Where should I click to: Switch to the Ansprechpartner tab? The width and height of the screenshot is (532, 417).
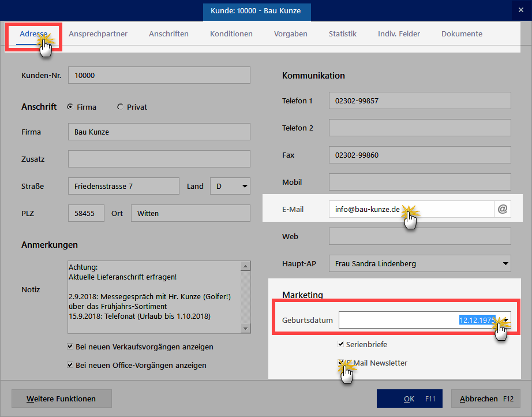pyautogui.click(x=98, y=33)
